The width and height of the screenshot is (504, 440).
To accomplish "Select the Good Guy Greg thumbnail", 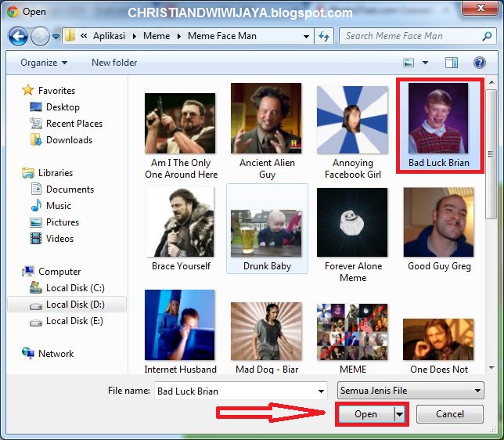I will pyautogui.click(x=439, y=222).
